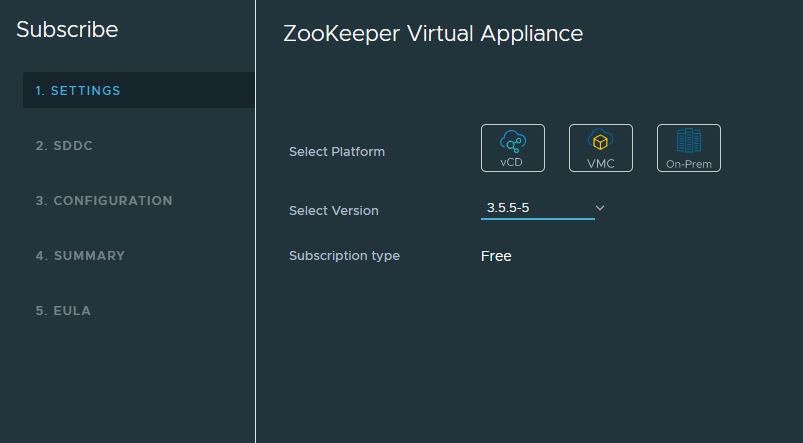
Task: Navigate to the 5. EULA step
Action: pos(63,310)
